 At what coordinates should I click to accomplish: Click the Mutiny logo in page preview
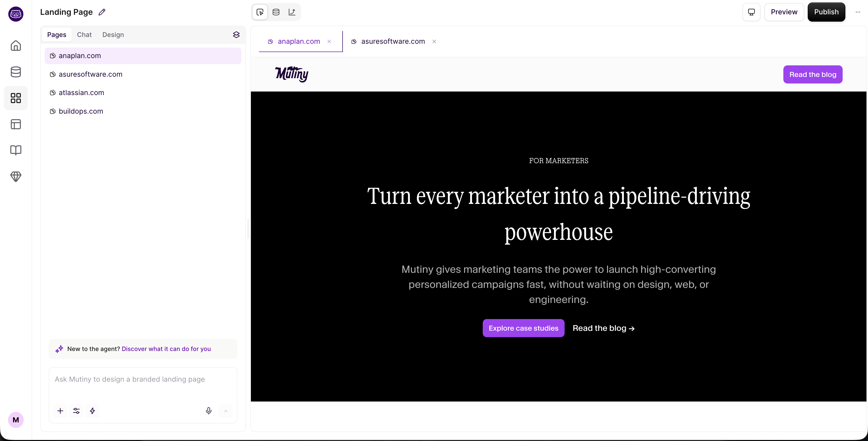[292, 74]
